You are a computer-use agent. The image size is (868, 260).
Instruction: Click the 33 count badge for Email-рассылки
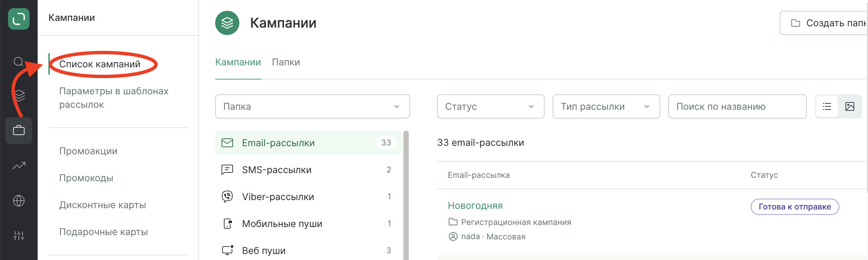[386, 143]
